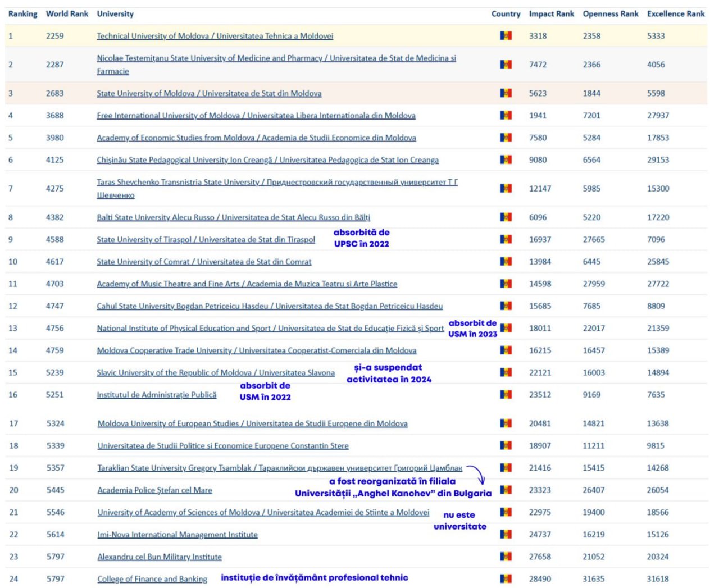
Task: Open State University of Comrat link
Action: coord(204,262)
